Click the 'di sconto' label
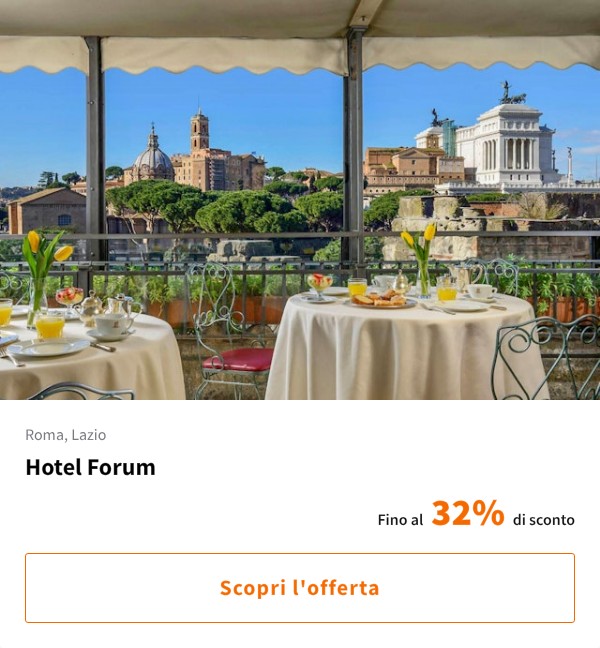This screenshot has height=648, width=600. click(543, 520)
